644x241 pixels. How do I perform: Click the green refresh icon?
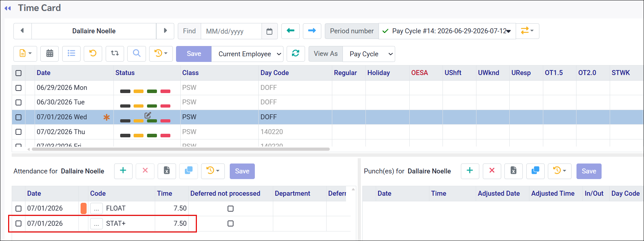pos(296,53)
